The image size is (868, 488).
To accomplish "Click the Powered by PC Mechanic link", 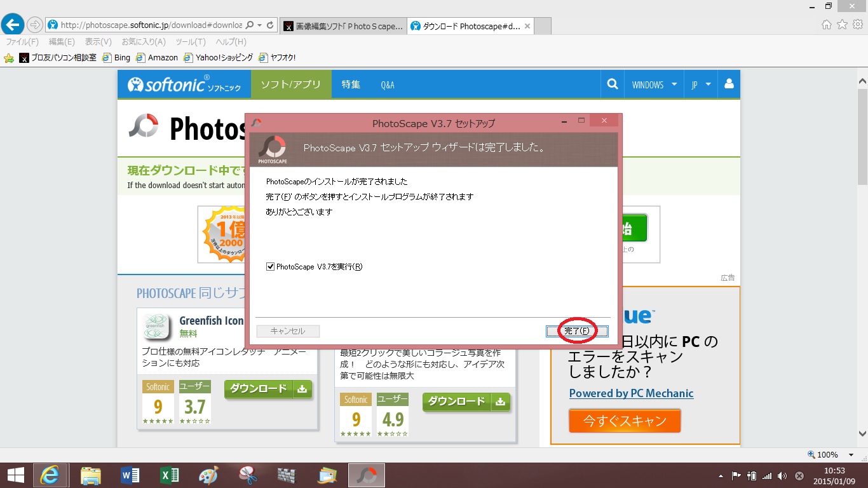I will (631, 393).
